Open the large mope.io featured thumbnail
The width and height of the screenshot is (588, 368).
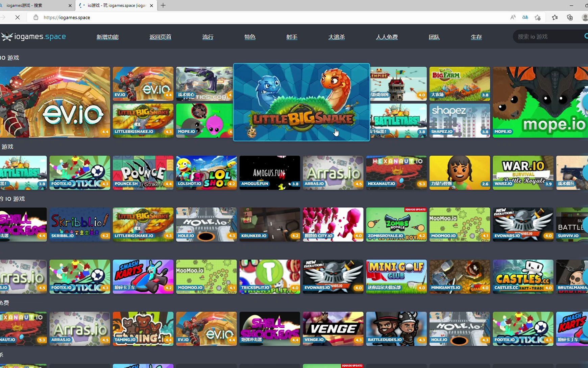pyautogui.click(x=540, y=102)
